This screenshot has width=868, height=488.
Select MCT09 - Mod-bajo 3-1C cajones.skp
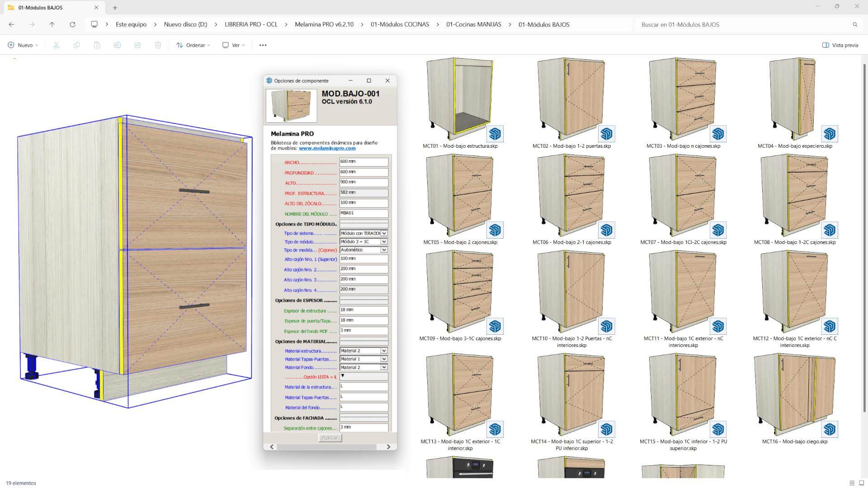click(x=460, y=296)
